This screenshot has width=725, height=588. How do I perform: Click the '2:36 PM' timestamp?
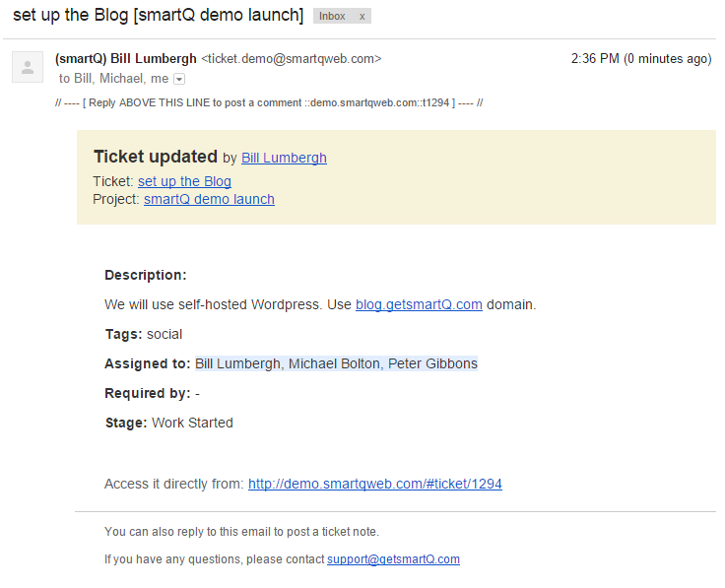(595, 59)
